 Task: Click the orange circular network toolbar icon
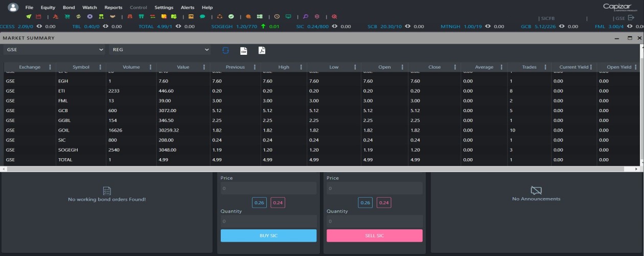pyautogui.click(x=220, y=16)
